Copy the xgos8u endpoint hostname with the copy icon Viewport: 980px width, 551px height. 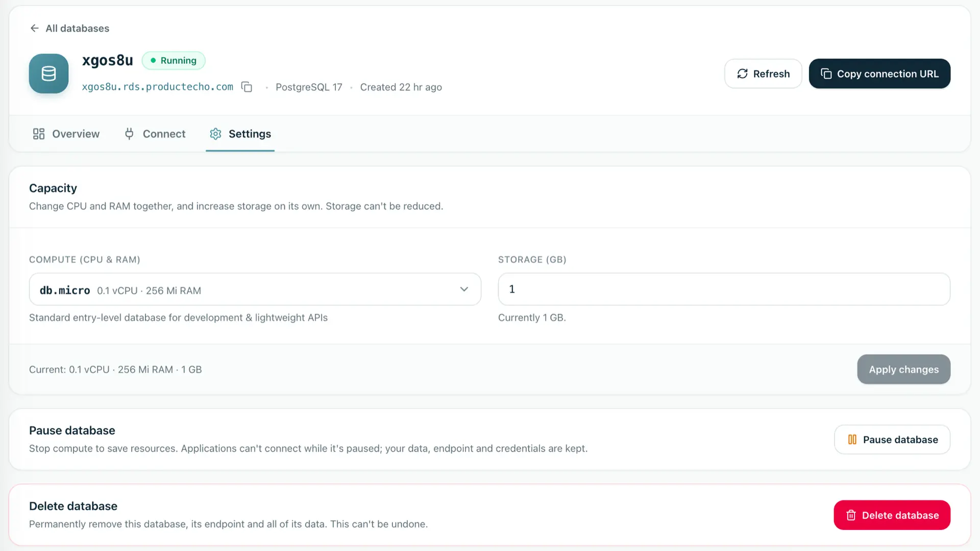pyautogui.click(x=247, y=87)
